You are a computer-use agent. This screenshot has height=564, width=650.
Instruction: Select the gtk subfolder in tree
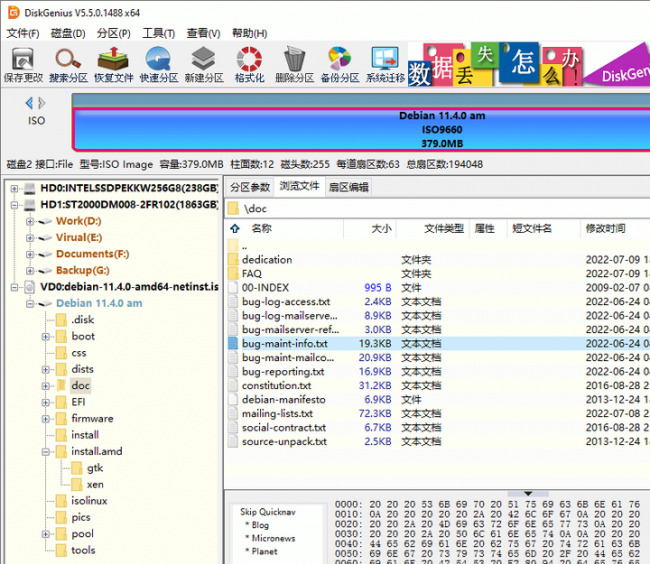[x=95, y=468]
